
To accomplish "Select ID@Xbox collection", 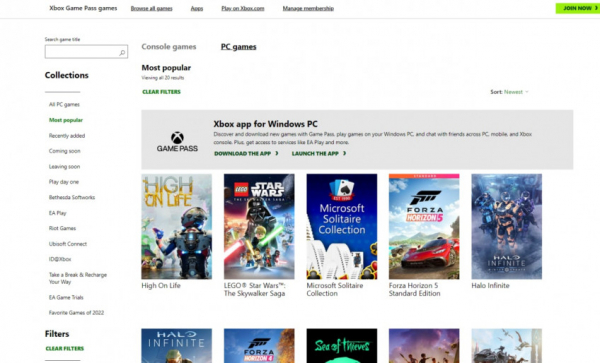I will (x=60, y=259).
